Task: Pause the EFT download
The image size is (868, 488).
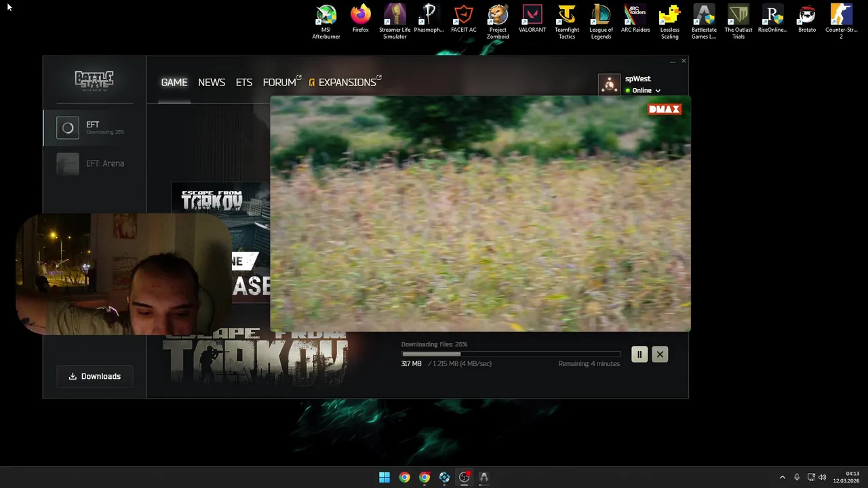Action: pyautogui.click(x=639, y=354)
